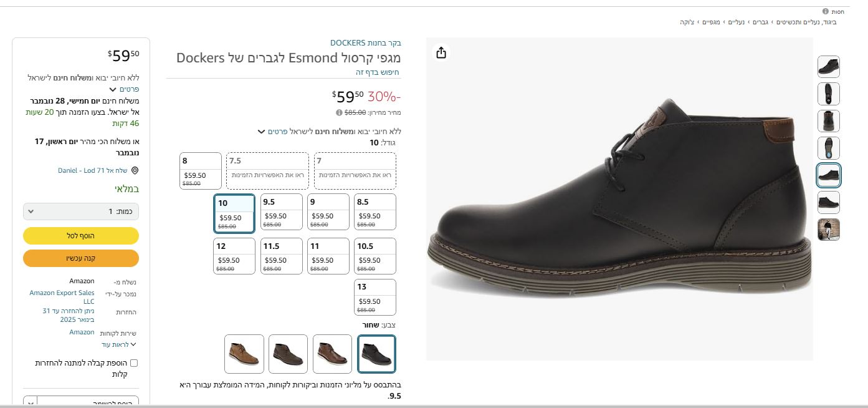
Task: Click the info icon beside the $85.00 list price
Action: [339, 113]
